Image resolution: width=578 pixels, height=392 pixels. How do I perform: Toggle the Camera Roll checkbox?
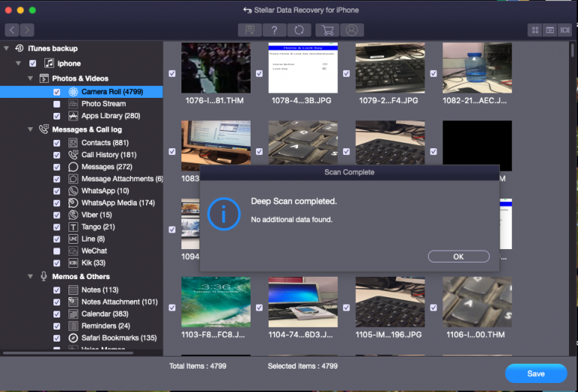point(56,92)
